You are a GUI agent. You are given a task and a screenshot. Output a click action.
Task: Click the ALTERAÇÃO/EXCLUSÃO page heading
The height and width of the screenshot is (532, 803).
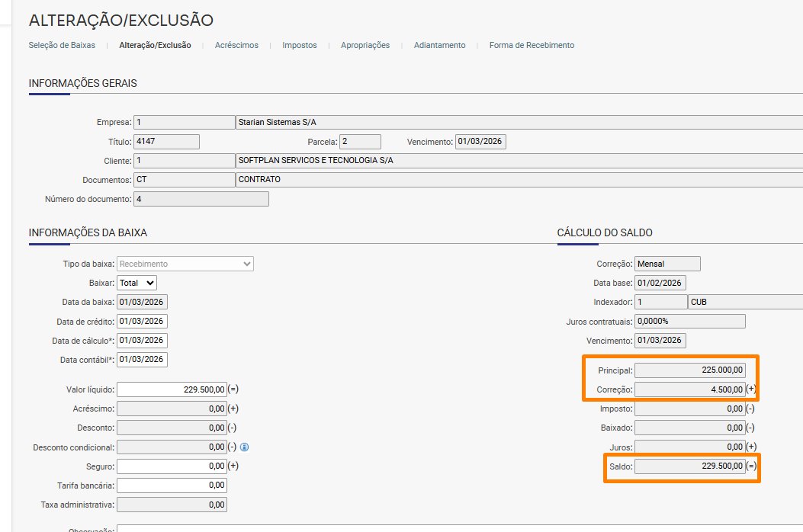point(120,21)
